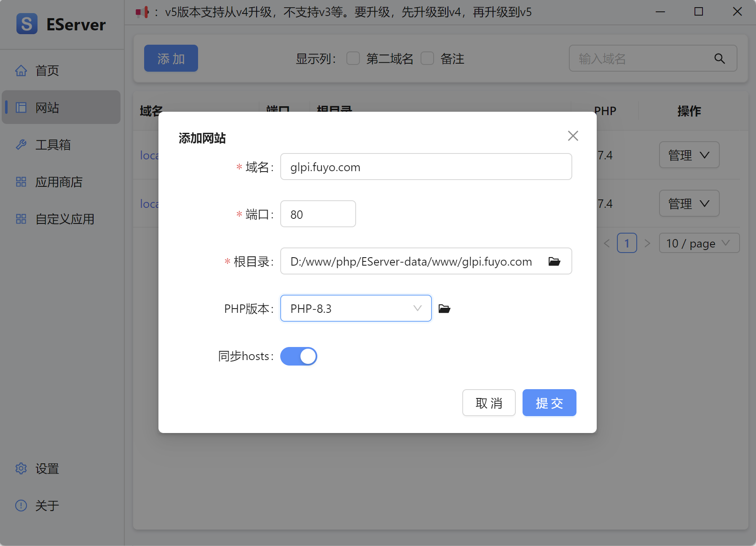
Task: Click the announcement megaphone icon
Action: 142,12
